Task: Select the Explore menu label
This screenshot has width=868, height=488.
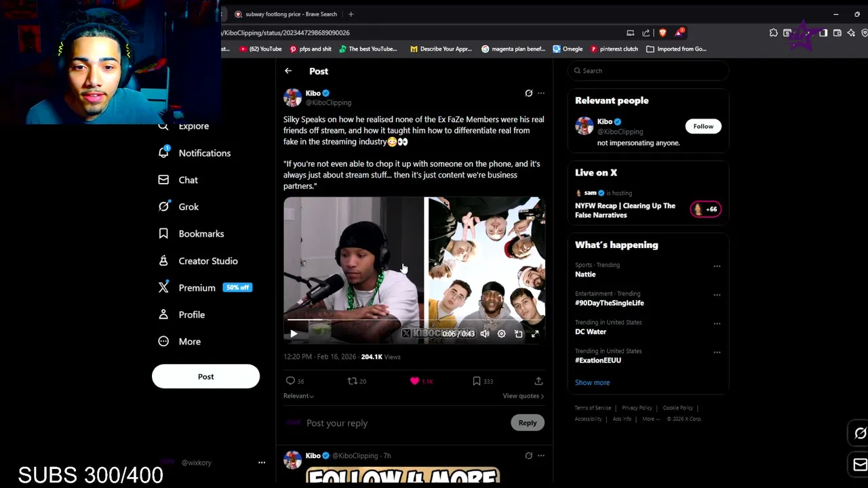Action: click(x=194, y=126)
